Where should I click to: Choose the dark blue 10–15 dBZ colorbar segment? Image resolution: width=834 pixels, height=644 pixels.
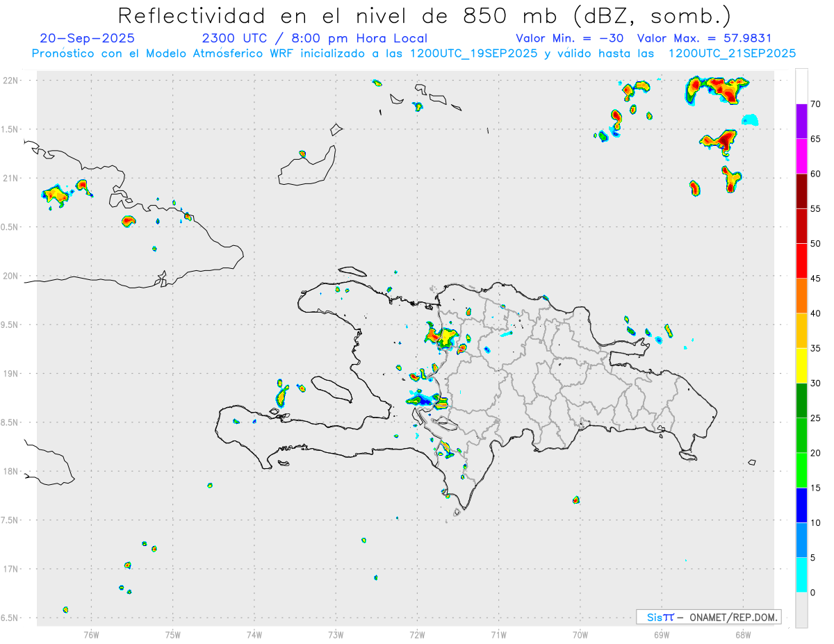[x=801, y=505]
